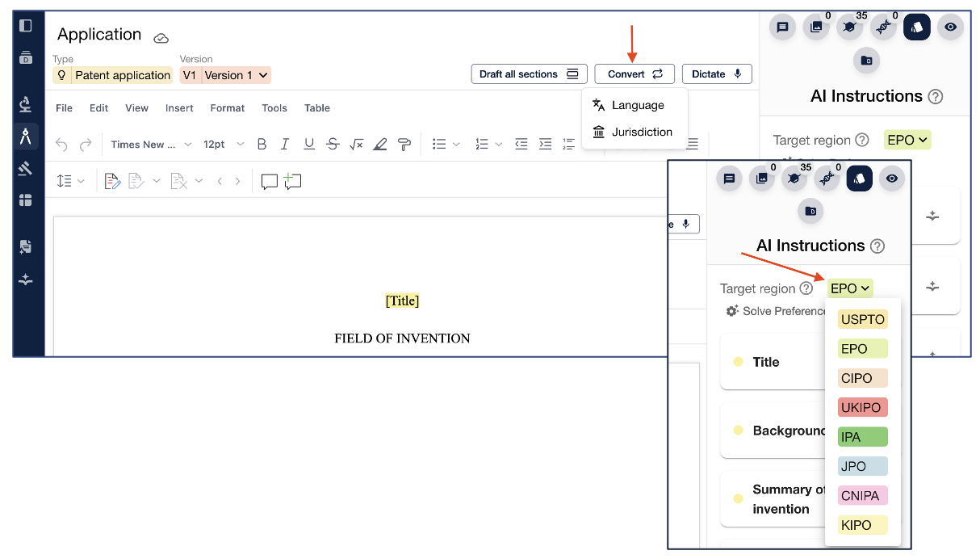
Task: Toggle bold formatting
Action: pos(262,144)
